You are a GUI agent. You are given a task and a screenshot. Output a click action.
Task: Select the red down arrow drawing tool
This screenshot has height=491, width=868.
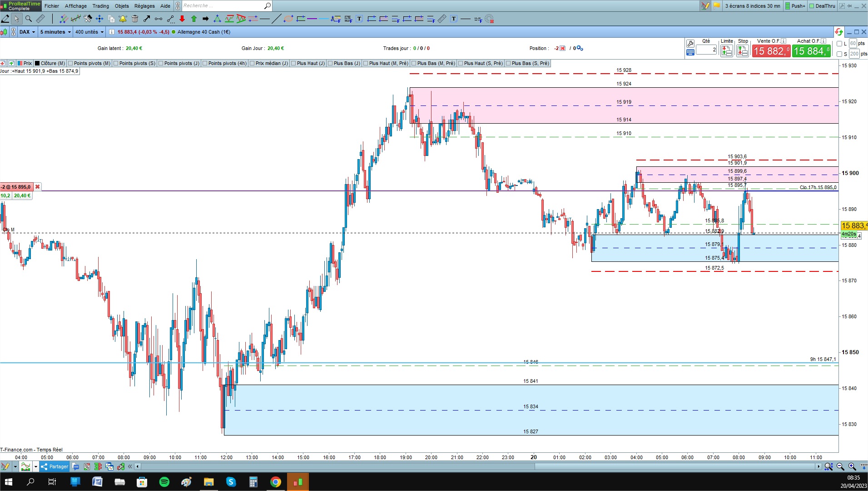point(182,19)
